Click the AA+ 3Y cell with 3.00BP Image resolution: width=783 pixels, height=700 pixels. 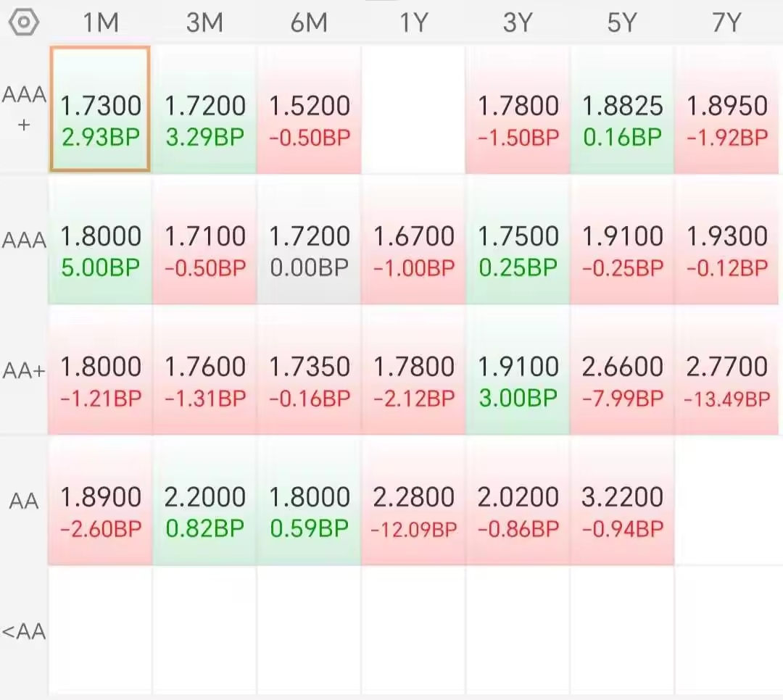(x=518, y=370)
